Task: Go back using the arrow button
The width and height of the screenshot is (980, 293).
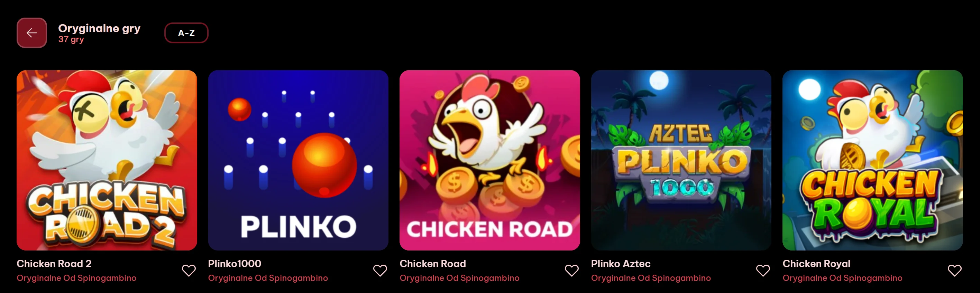Action: click(31, 33)
